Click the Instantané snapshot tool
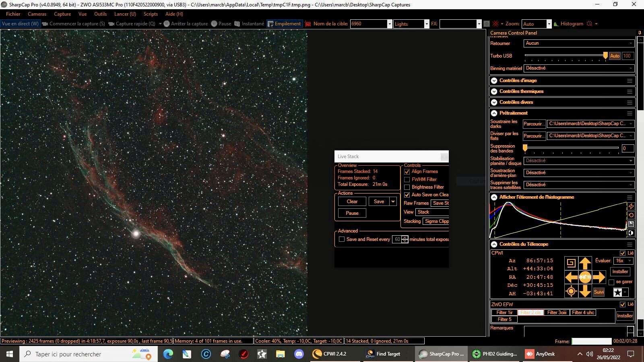The width and height of the screenshot is (644, 362). 249,24
